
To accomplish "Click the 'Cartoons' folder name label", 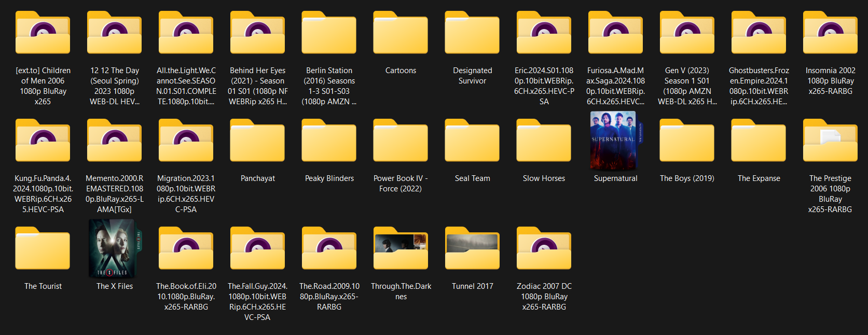I will click(x=401, y=71).
